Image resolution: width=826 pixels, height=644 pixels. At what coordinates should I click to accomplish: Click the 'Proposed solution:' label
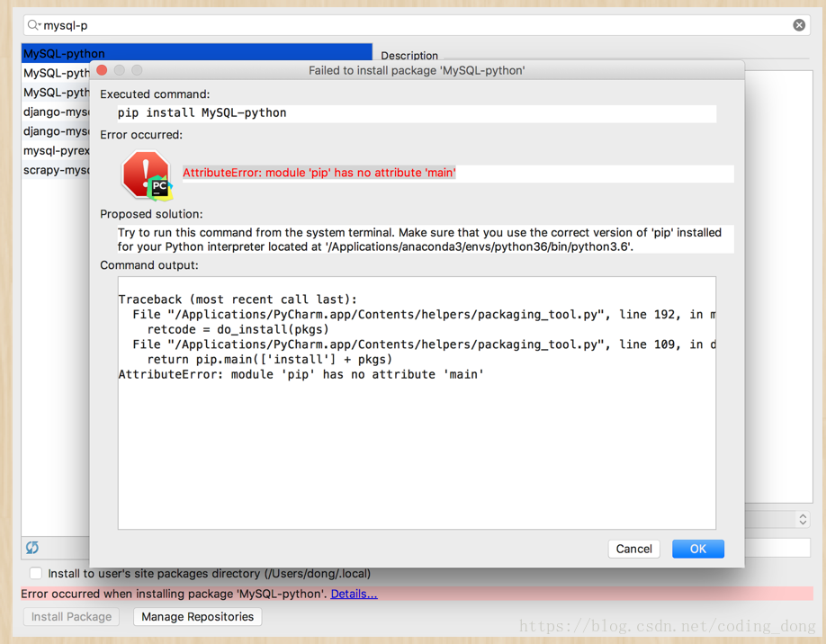[151, 214]
